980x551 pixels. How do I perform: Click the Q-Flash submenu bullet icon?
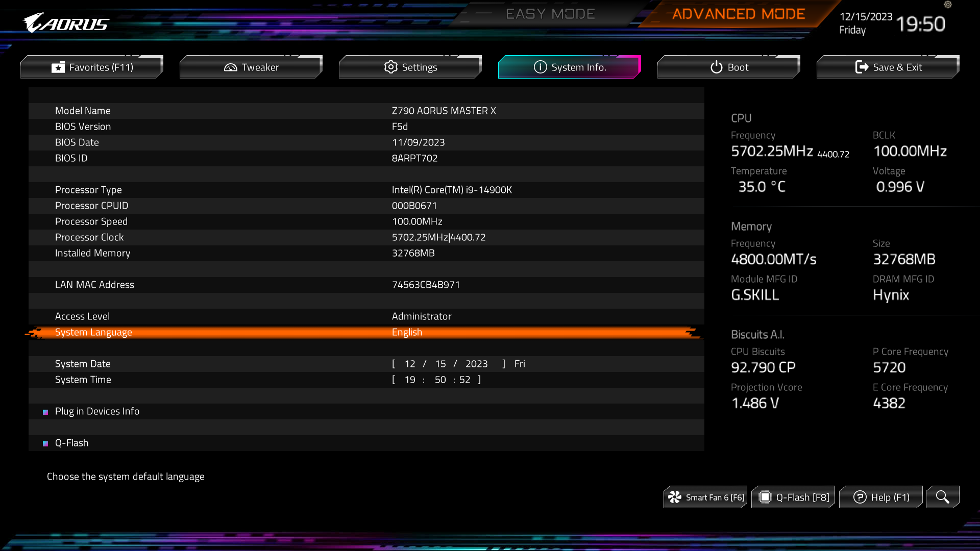45,443
